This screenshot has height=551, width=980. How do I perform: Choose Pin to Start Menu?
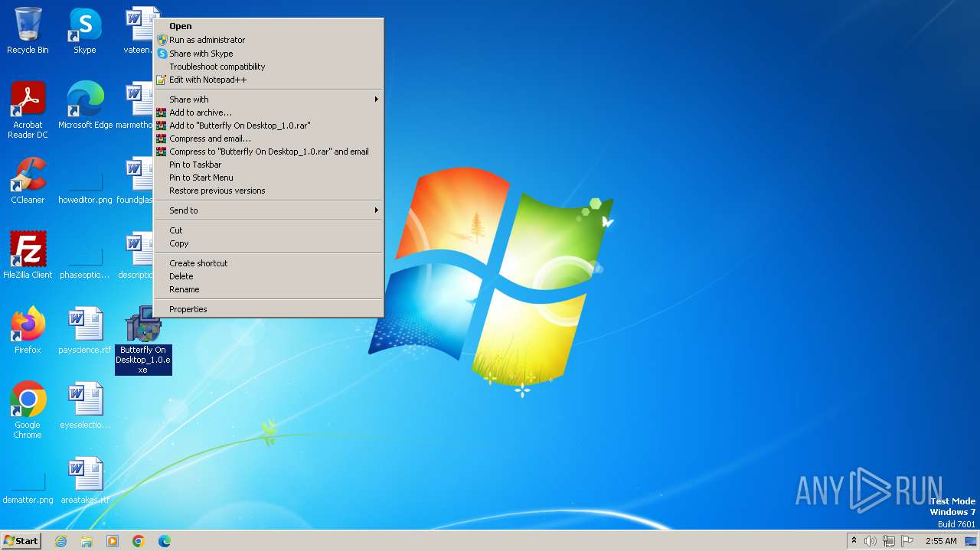tap(269, 178)
